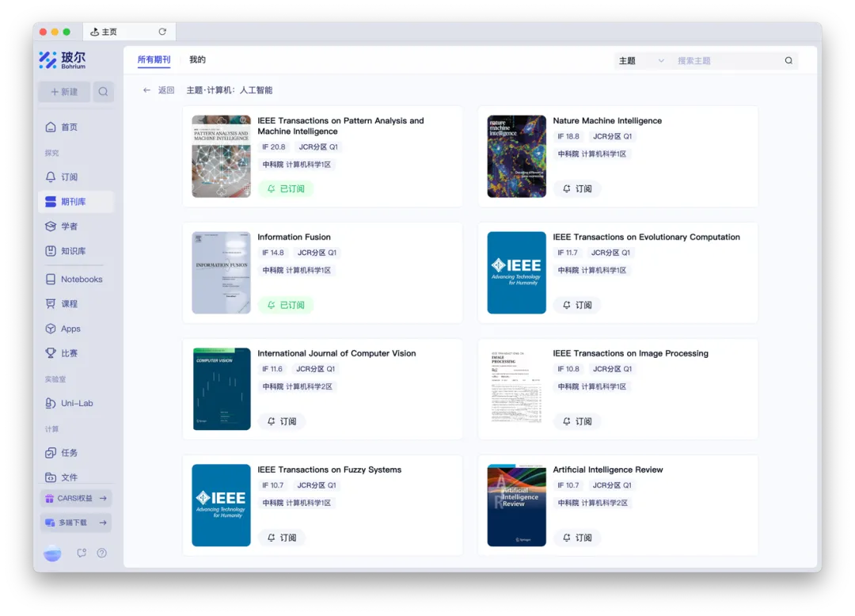Click the help question mark icon
Viewport: 855px width, 616px height.
click(102, 553)
